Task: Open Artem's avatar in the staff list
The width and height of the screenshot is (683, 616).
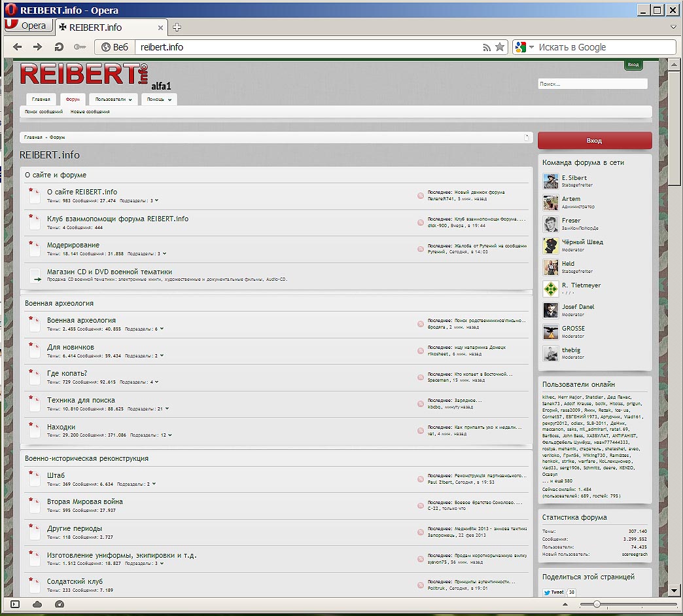Action: tap(551, 203)
